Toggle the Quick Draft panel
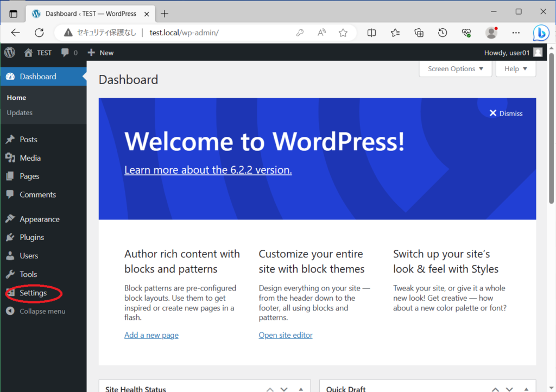Image resolution: width=556 pixels, height=392 pixels. pos(526,389)
